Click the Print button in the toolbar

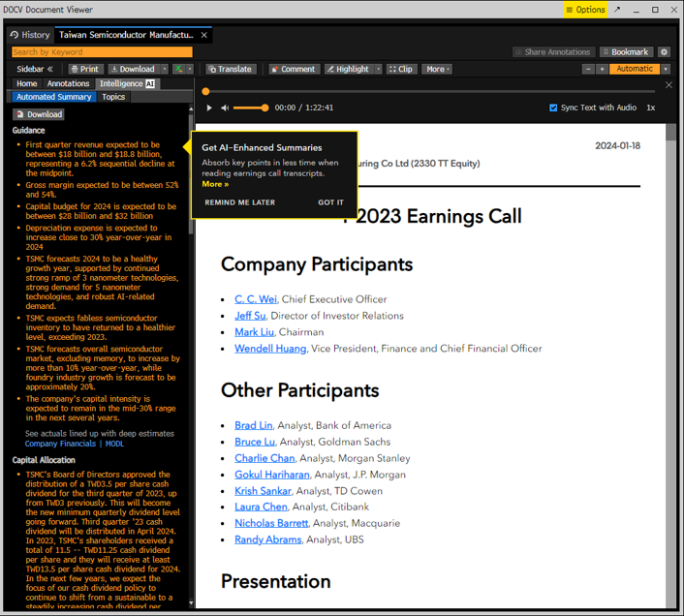[x=85, y=70]
